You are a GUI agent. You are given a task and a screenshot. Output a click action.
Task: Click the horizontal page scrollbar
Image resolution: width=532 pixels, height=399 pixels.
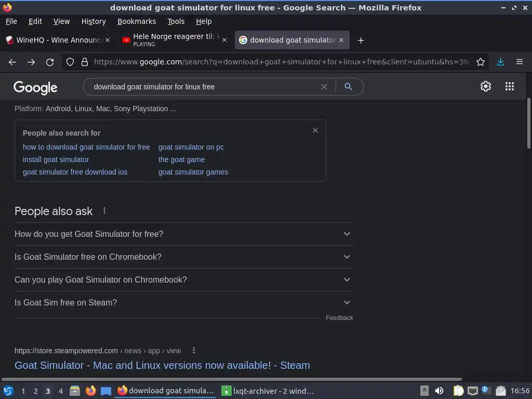tap(231, 379)
